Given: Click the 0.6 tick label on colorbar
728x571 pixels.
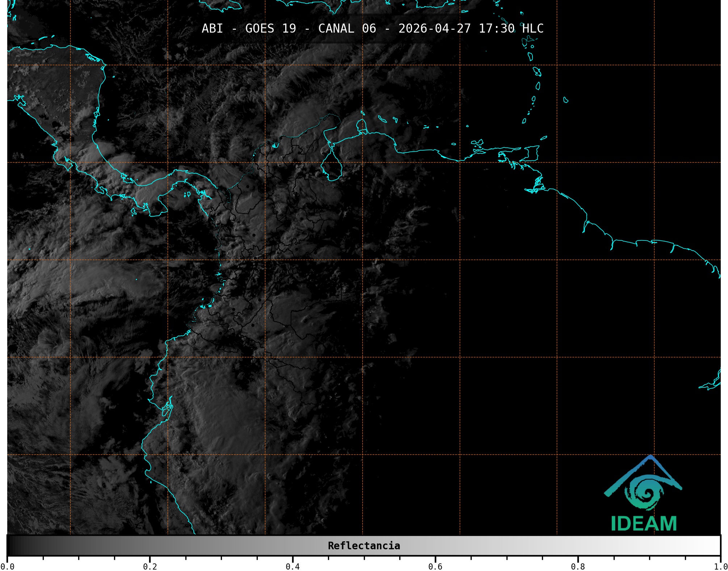Looking at the screenshot, I should coord(435,566).
